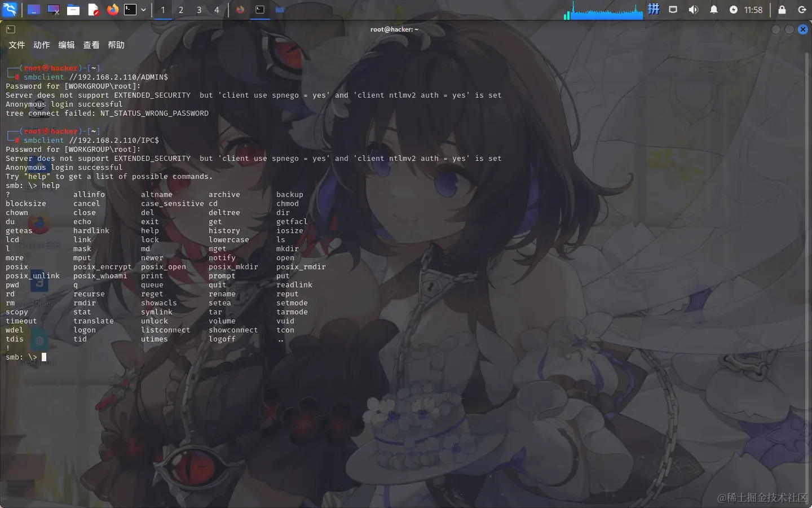Switch to workspace 4
Screen dimensions: 812x508
pos(217,10)
